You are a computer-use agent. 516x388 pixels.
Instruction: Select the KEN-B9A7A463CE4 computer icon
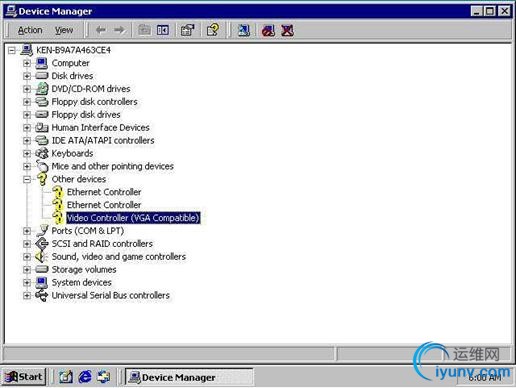(x=27, y=50)
